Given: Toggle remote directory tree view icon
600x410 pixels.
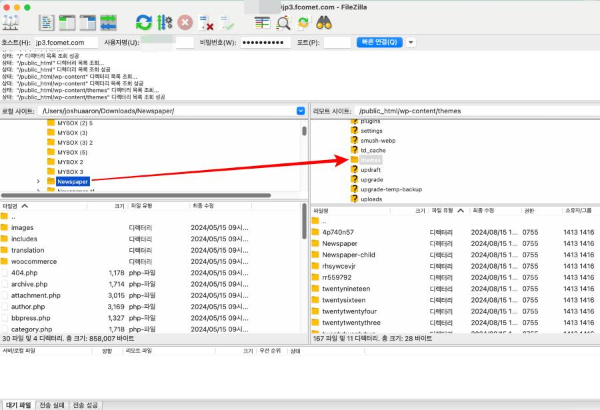Looking at the screenshot, I should coord(88,23).
